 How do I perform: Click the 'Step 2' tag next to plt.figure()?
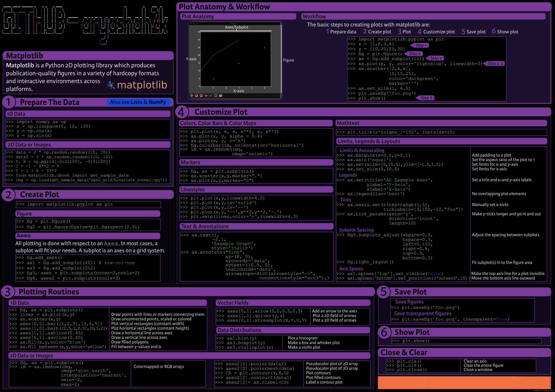(x=413, y=54)
